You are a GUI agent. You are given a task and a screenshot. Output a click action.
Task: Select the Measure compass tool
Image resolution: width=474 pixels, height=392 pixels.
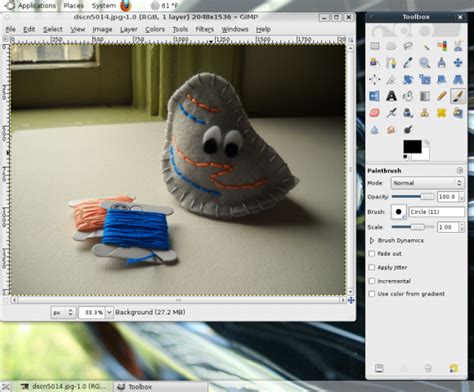pos(442,63)
